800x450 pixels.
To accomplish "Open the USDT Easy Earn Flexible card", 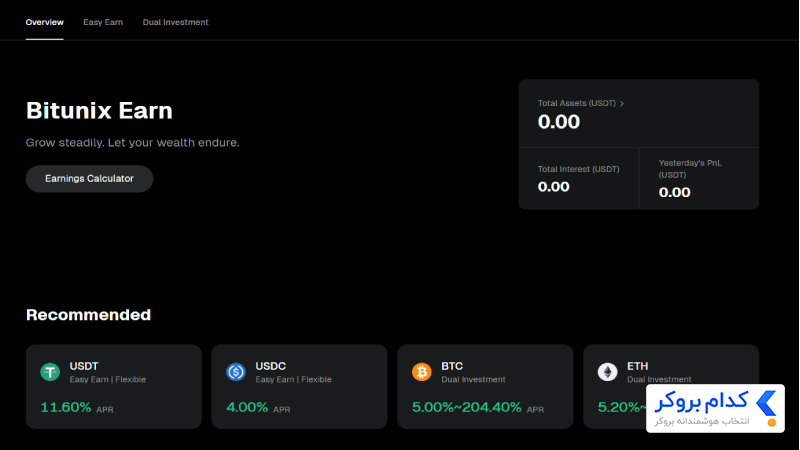I will [x=114, y=387].
